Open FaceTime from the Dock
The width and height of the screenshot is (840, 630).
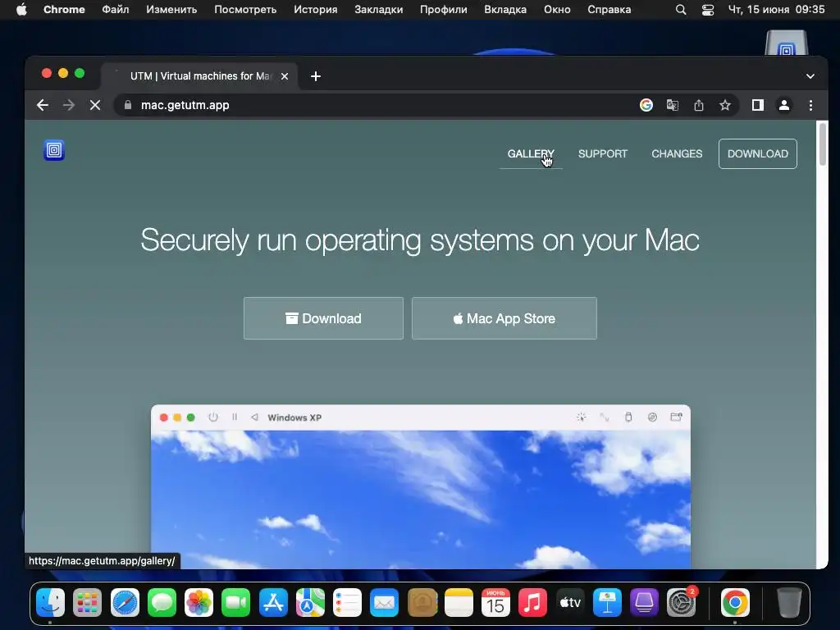click(235, 603)
